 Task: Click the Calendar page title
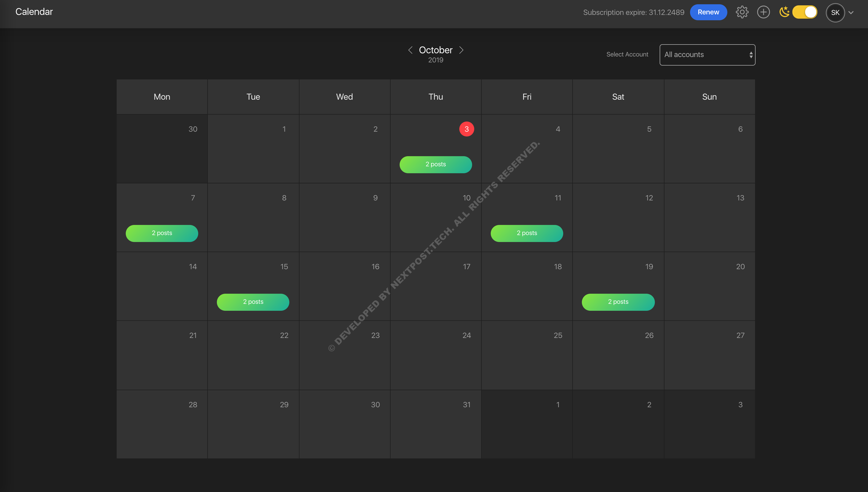click(34, 12)
